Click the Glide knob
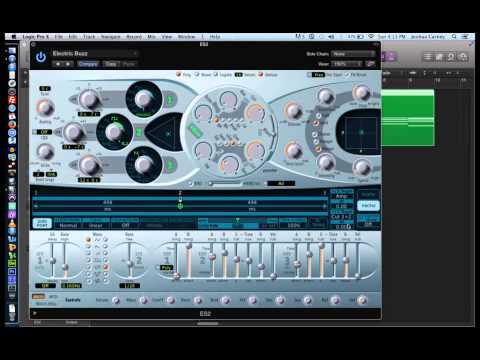This screenshot has width=480, height=360. [x=45, y=152]
